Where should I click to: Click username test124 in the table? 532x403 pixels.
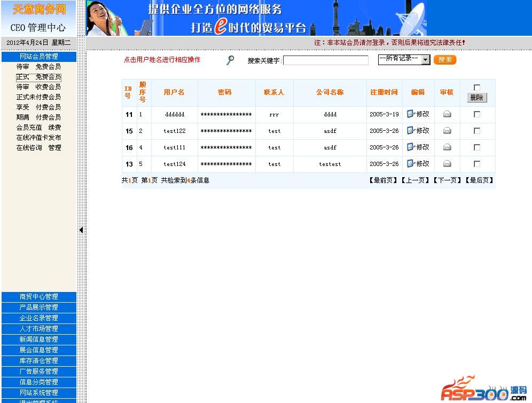tap(175, 164)
